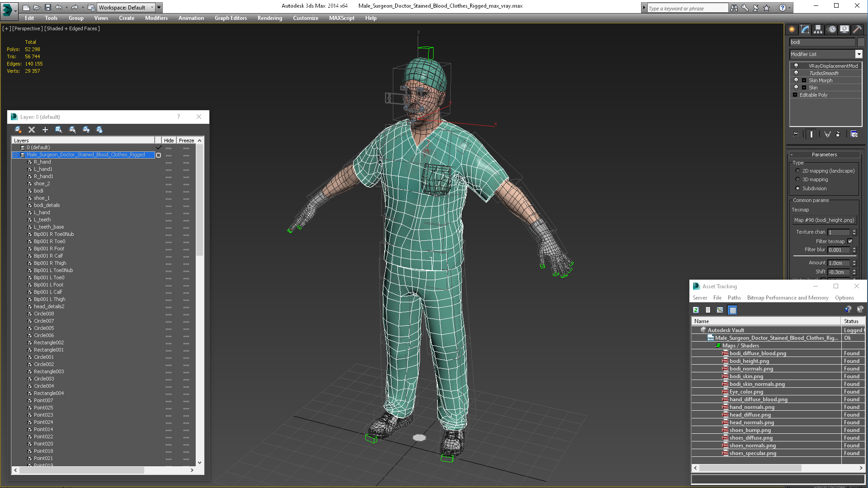
Task: Toggle VRayDisplacementMod lightbulb visibility
Action: coord(796,66)
